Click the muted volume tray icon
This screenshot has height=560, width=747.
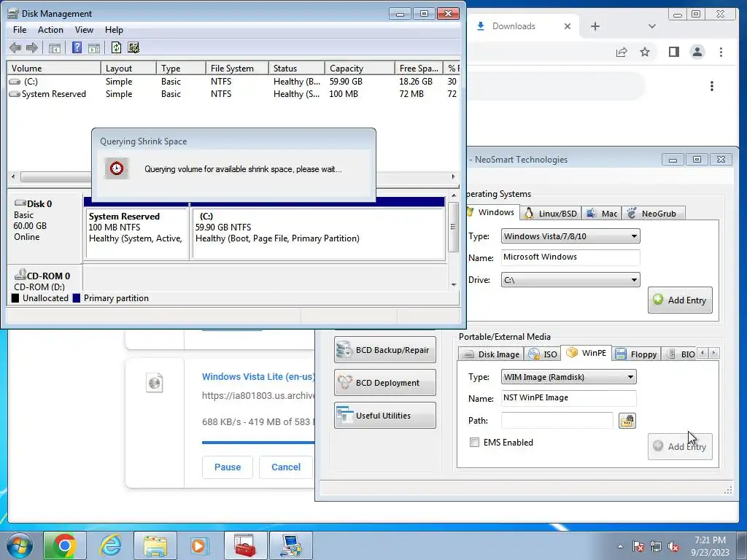(x=673, y=546)
